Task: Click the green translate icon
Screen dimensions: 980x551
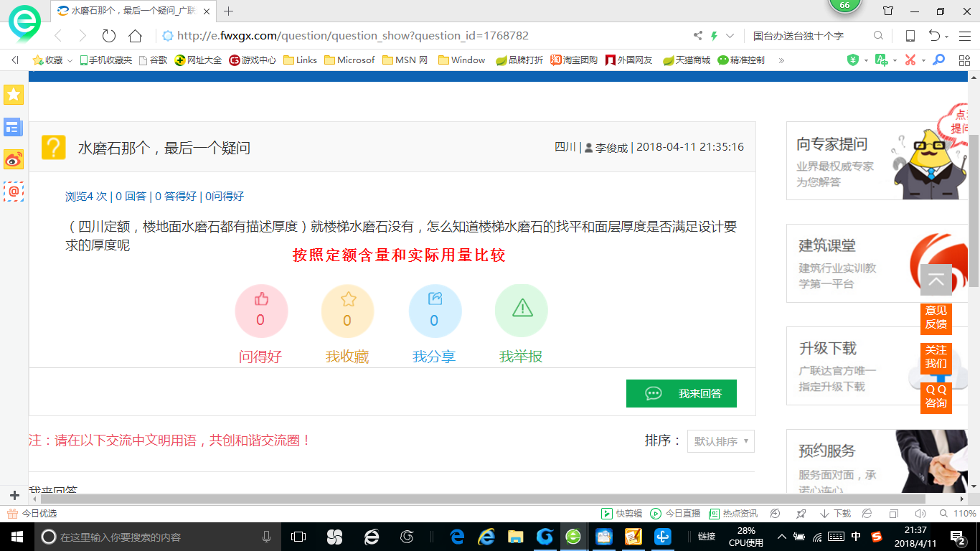Action: [882, 60]
